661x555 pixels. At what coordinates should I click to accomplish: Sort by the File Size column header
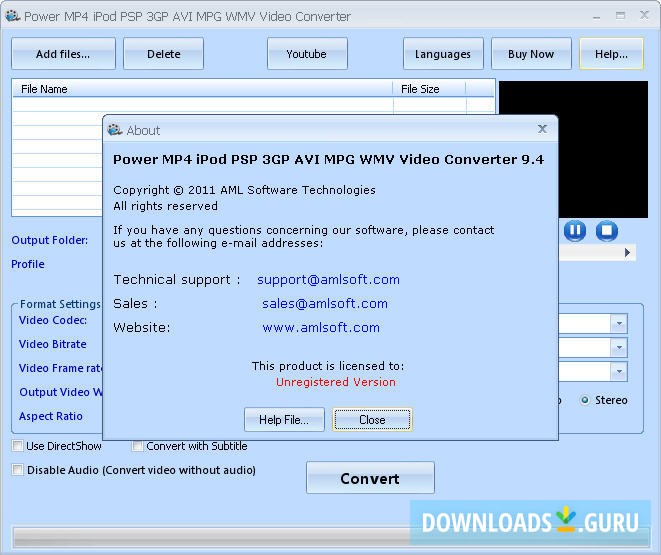pos(429,89)
